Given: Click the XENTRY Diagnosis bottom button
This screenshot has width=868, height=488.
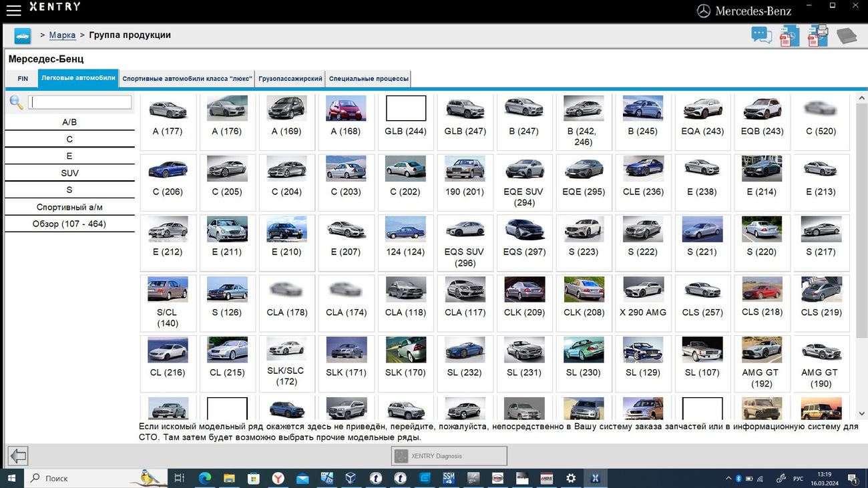Looking at the screenshot, I should pyautogui.click(x=449, y=456).
